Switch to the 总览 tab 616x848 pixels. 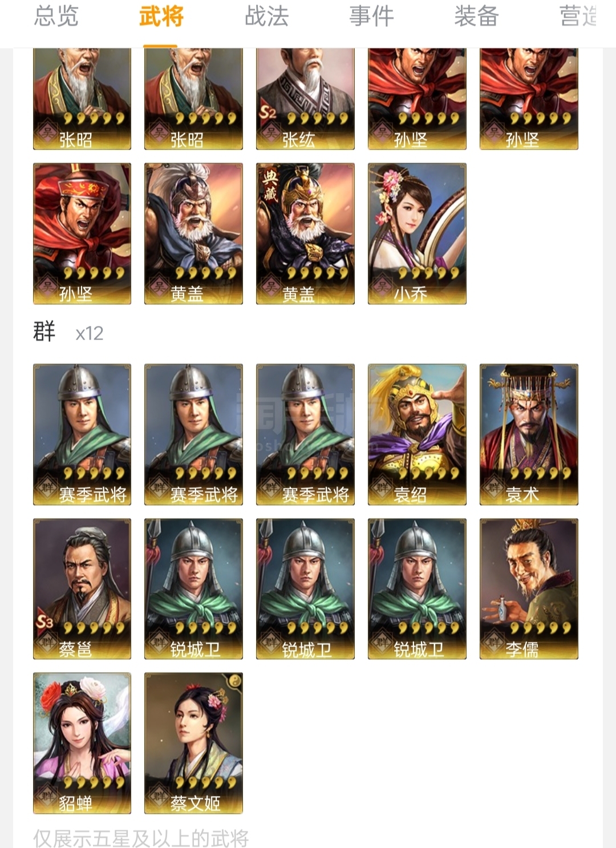[x=56, y=16]
